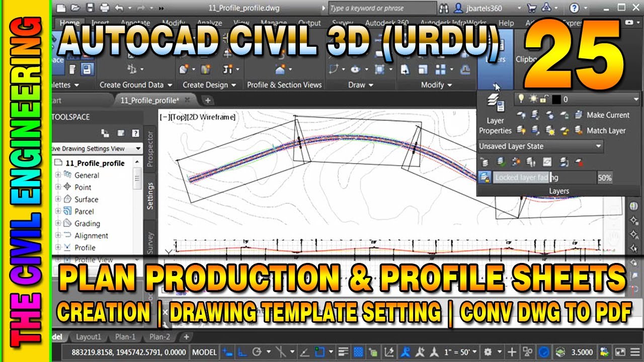Switch to Plan-1 layout tab
Image resolution: width=644 pixels, height=362 pixels.
tap(126, 337)
